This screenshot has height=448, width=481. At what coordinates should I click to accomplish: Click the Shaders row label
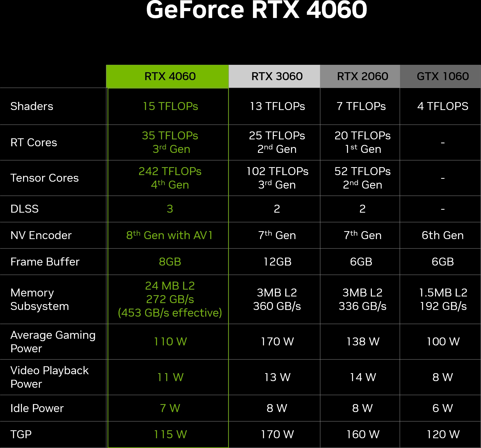click(x=32, y=106)
